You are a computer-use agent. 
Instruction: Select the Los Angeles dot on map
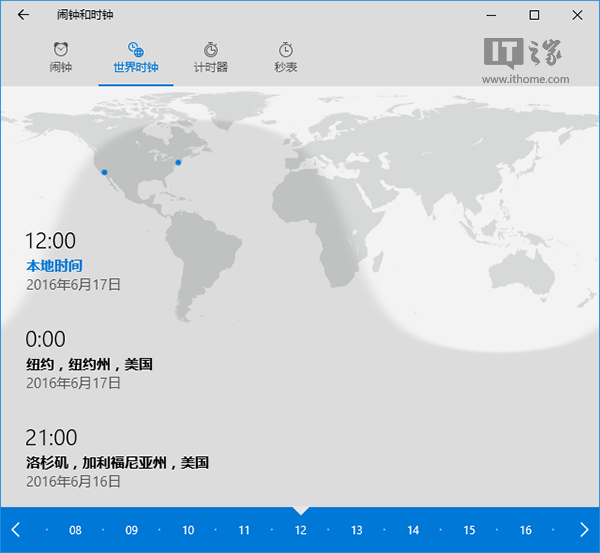pos(104,172)
